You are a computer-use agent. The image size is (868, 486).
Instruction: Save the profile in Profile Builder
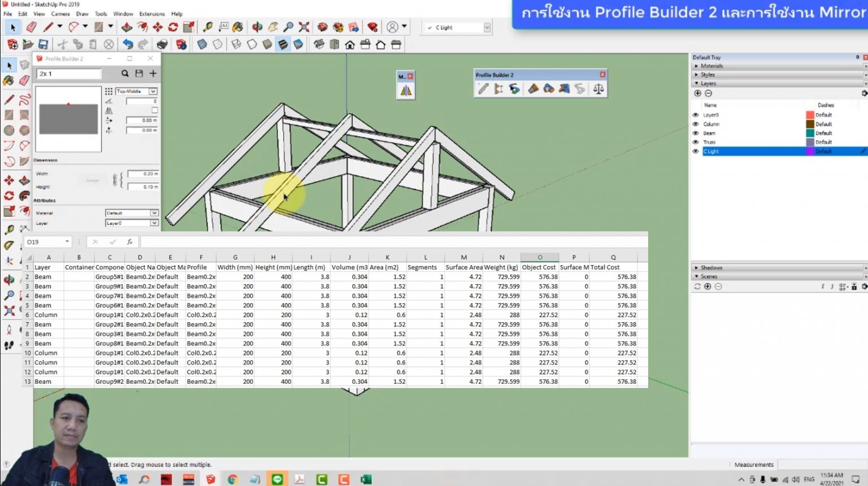click(x=139, y=73)
